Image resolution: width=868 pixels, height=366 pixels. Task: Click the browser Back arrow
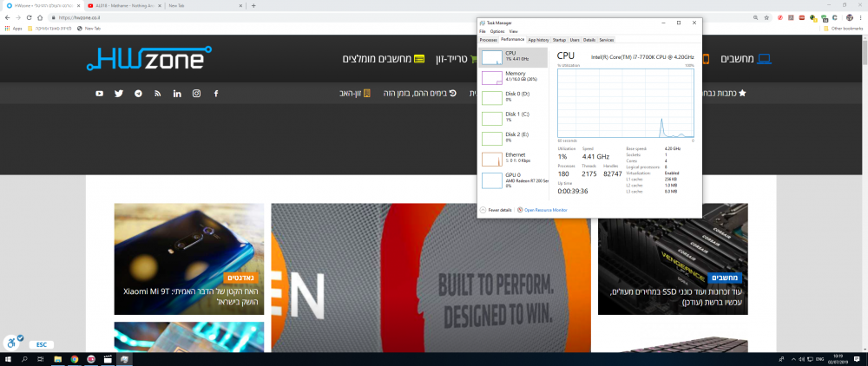click(x=8, y=17)
